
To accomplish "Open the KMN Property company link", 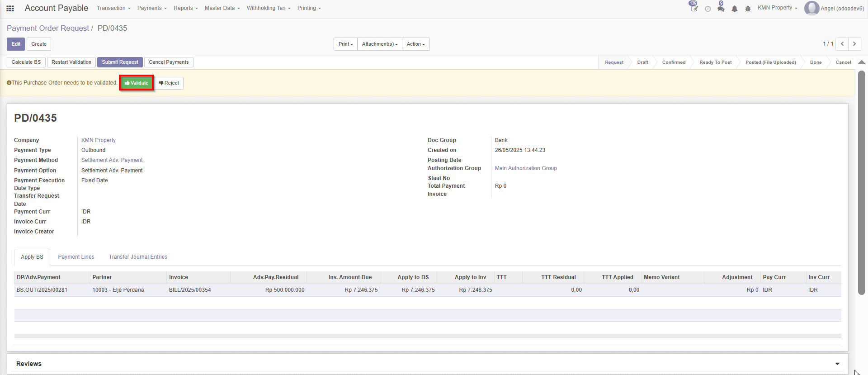I will pyautogui.click(x=99, y=140).
